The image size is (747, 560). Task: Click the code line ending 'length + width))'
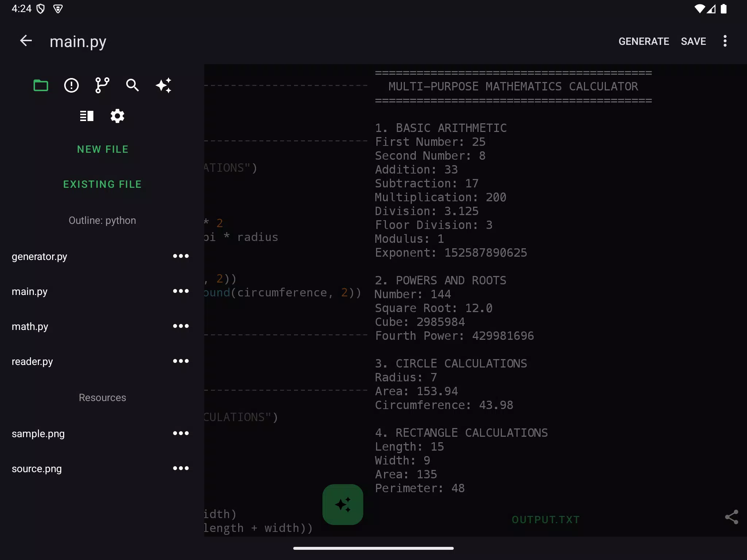[x=258, y=528]
